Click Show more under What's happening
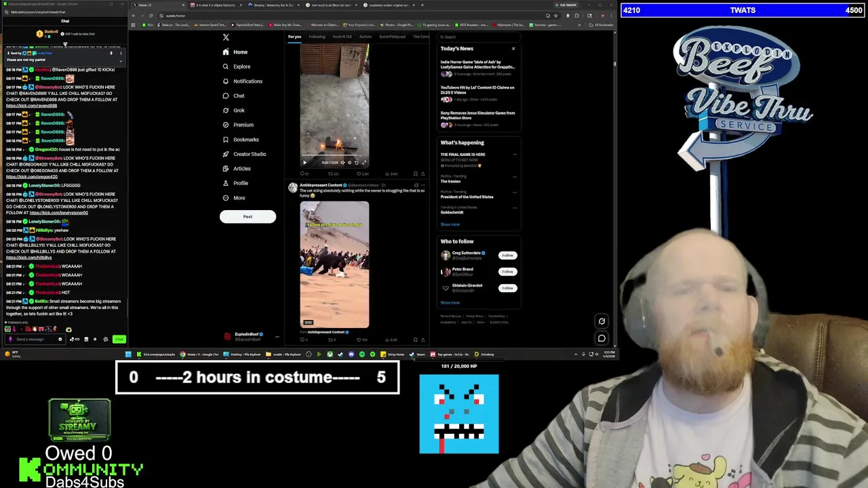 450,224
